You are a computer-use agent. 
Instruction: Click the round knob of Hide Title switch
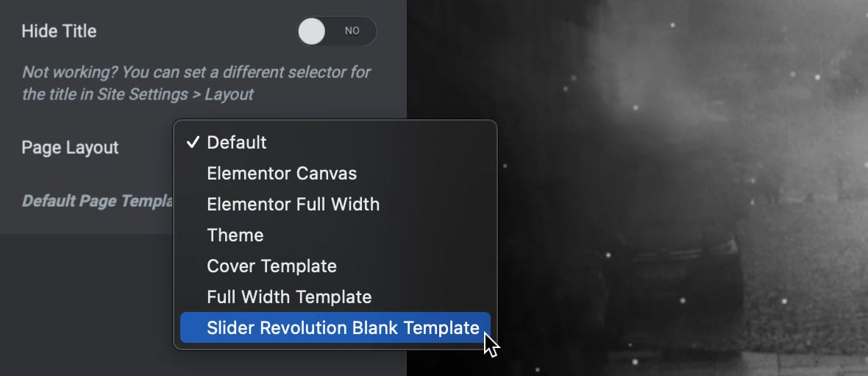click(x=311, y=31)
